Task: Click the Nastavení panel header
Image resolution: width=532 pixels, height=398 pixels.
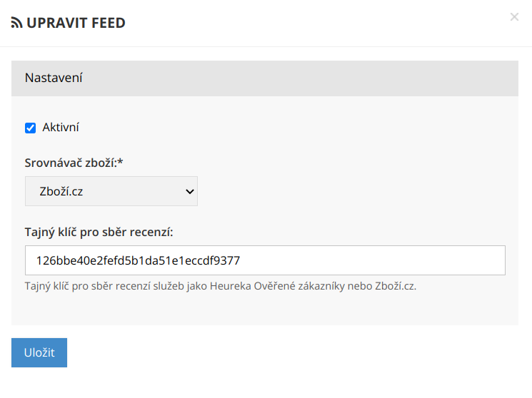Action: [x=264, y=78]
